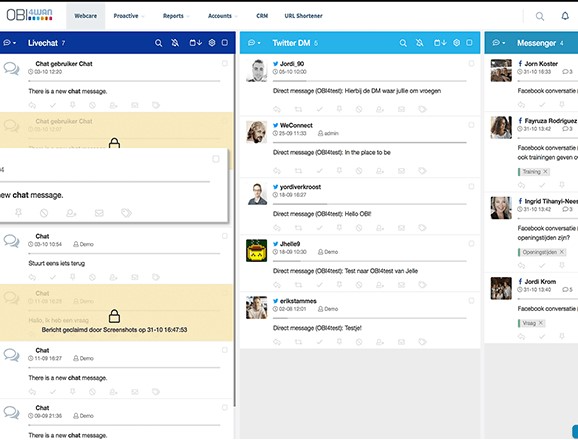Open Messenger column type dropdown
Viewport: 578px width, 440px height.
[499, 43]
